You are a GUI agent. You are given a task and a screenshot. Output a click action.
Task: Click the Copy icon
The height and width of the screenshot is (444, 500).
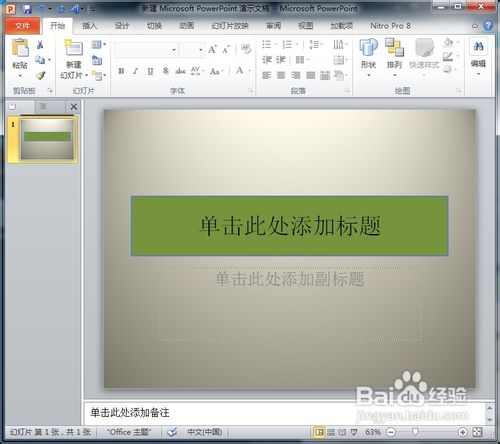click(x=40, y=60)
